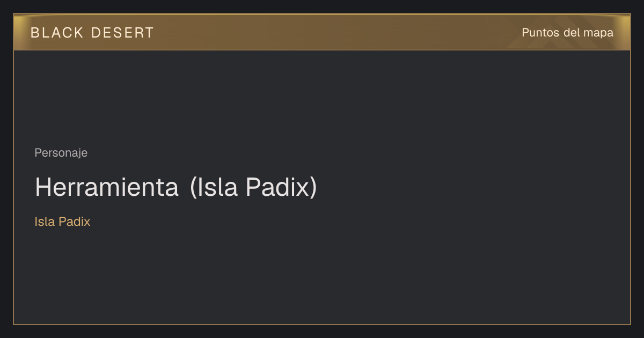This screenshot has height=338, width=644.
Task: Select the Personaje category label
Action: (x=61, y=153)
